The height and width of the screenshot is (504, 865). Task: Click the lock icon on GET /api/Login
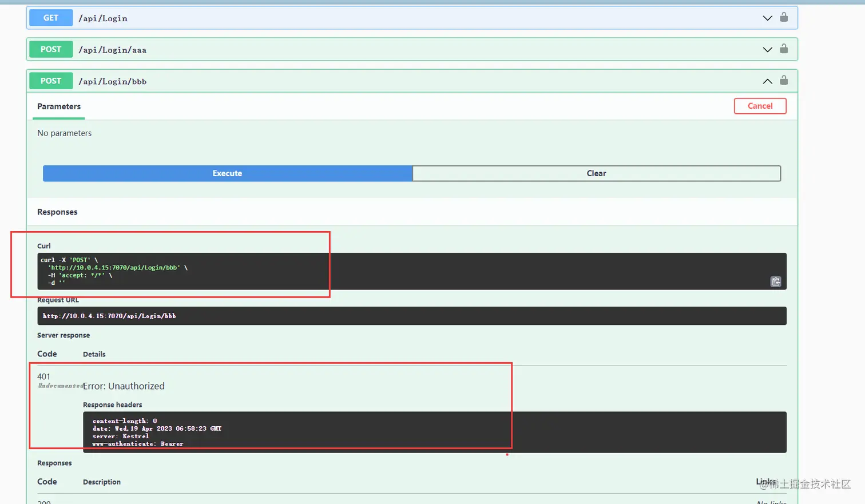coord(784,18)
